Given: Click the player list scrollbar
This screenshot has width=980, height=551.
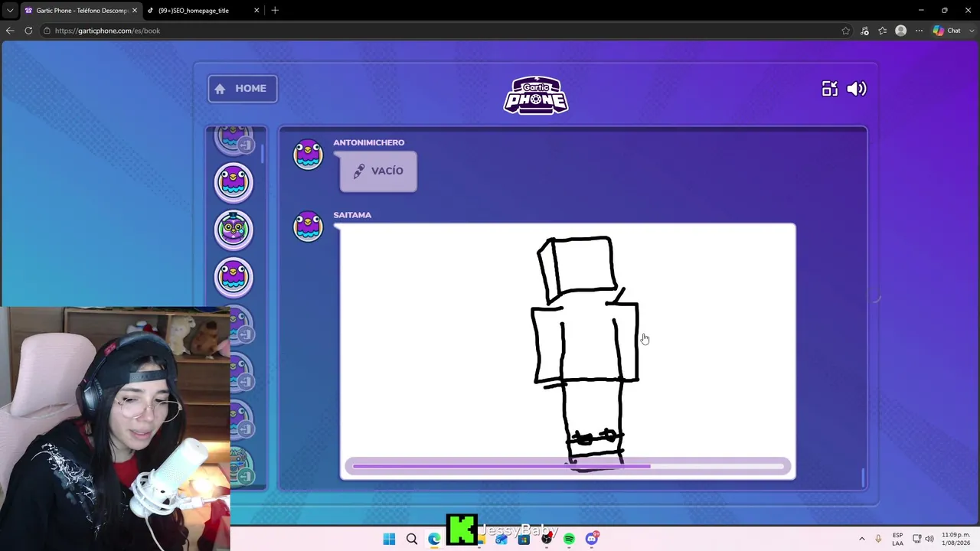Looking at the screenshot, I should [263, 153].
